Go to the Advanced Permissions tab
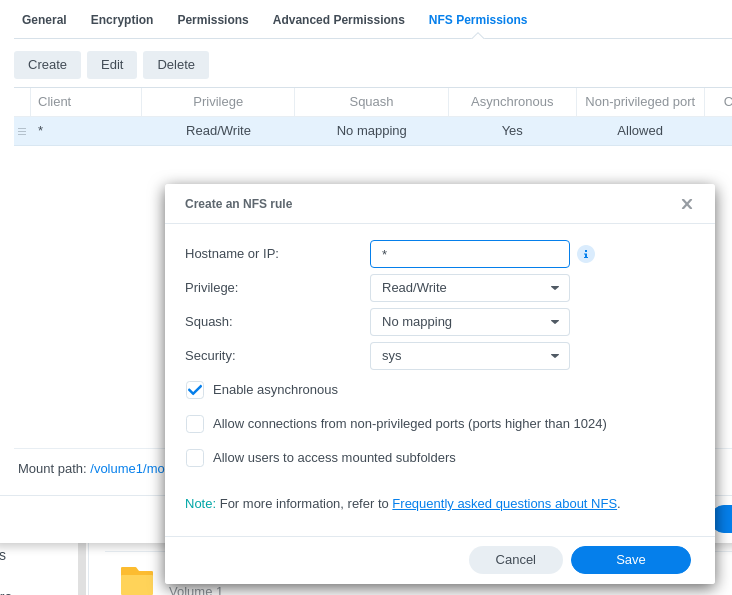Image resolution: width=732 pixels, height=595 pixels. point(338,20)
